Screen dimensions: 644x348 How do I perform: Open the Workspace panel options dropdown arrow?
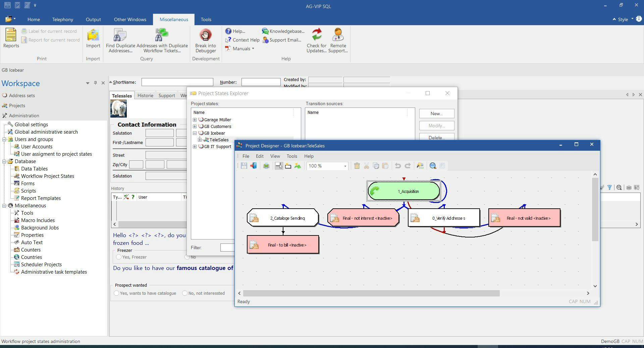click(x=88, y=83)
